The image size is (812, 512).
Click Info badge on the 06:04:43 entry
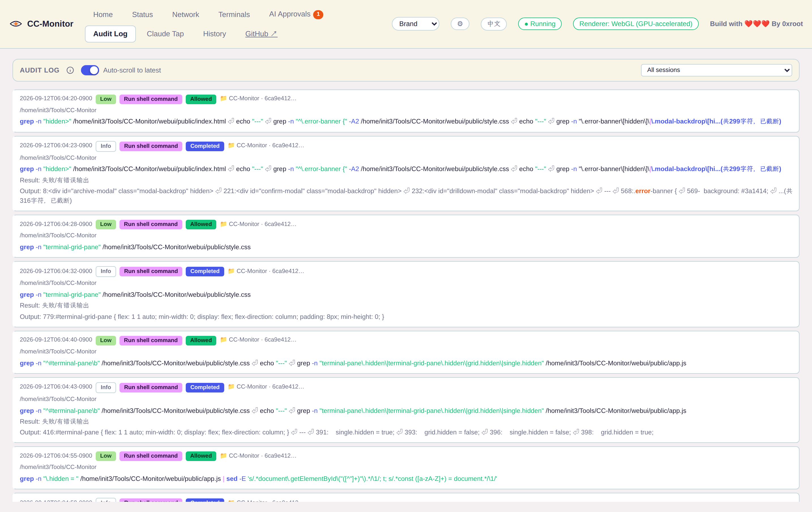(x=106, y=387)
